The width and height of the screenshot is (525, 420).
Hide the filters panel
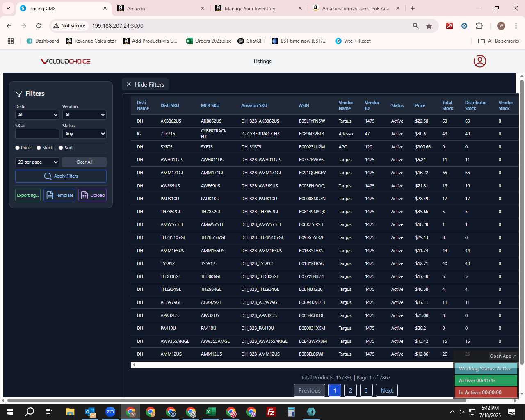145,84
